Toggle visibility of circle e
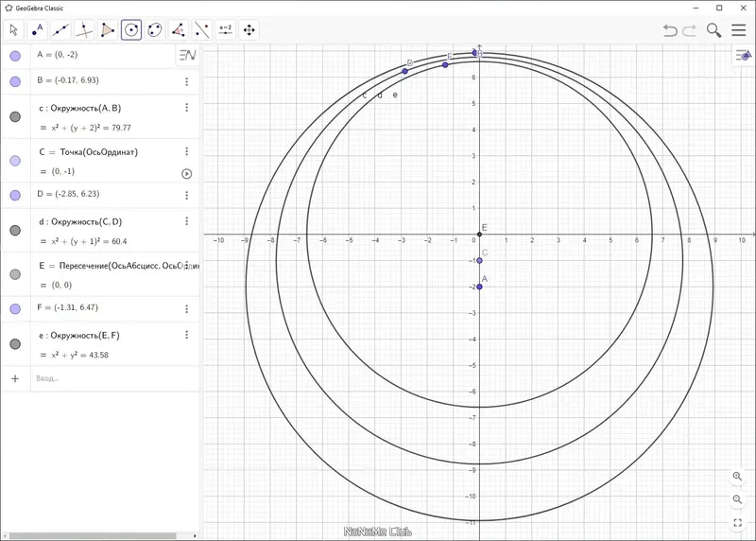This screenshot has height=541, width=756. click(x=15, y=344)
